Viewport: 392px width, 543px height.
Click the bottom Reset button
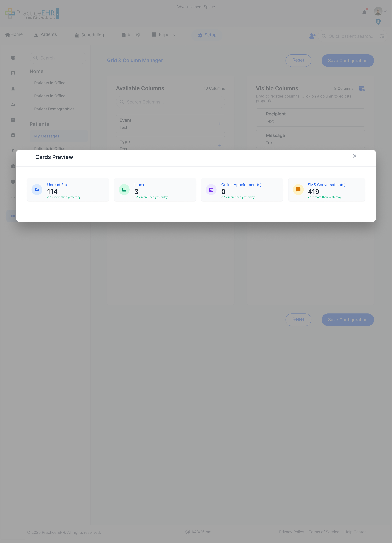(298, 319)
